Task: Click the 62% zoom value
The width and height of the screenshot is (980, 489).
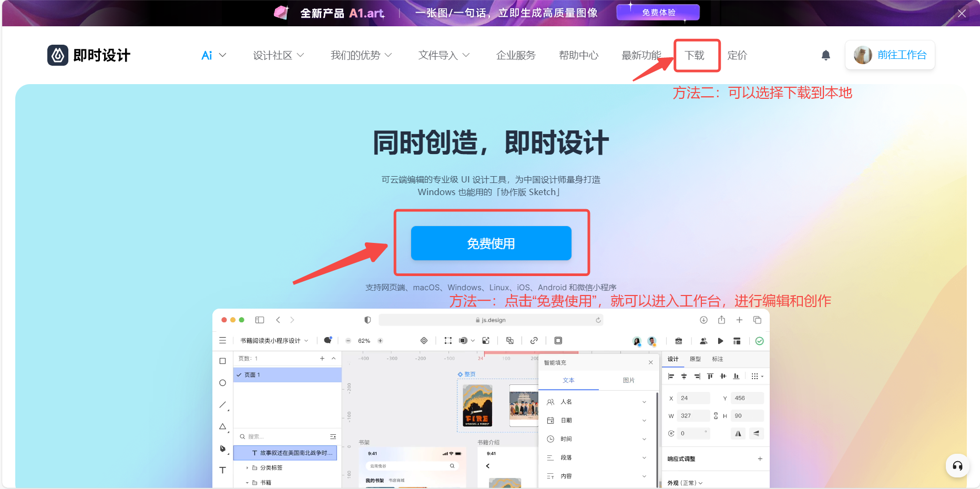Action: pyautogui.click(x=364, y=341)
